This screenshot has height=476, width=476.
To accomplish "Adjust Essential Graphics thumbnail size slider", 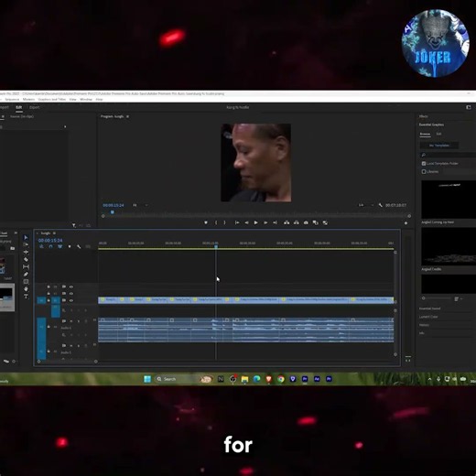I will [x=437, y=298].
